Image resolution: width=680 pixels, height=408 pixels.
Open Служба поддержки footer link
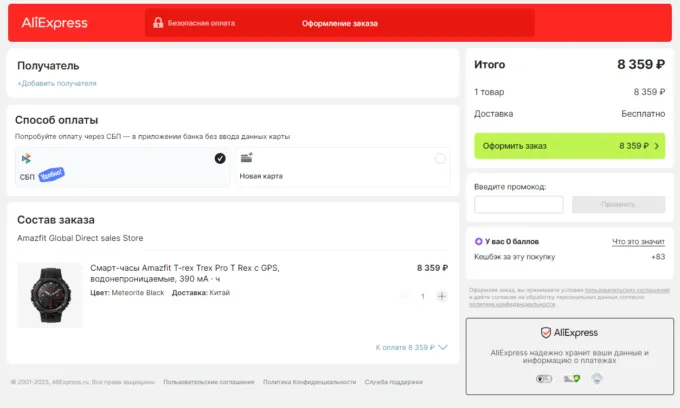393,382
